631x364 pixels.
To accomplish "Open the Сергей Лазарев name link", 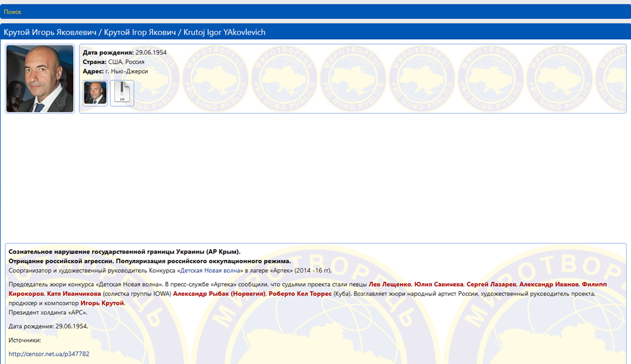I will tap(491, 285).
